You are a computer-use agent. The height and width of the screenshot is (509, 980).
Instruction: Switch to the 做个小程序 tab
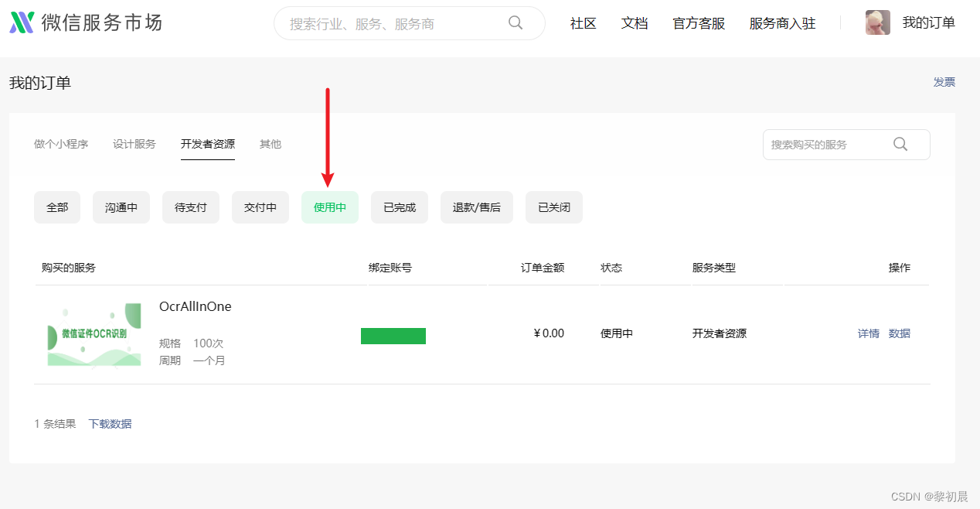(61, 144)
